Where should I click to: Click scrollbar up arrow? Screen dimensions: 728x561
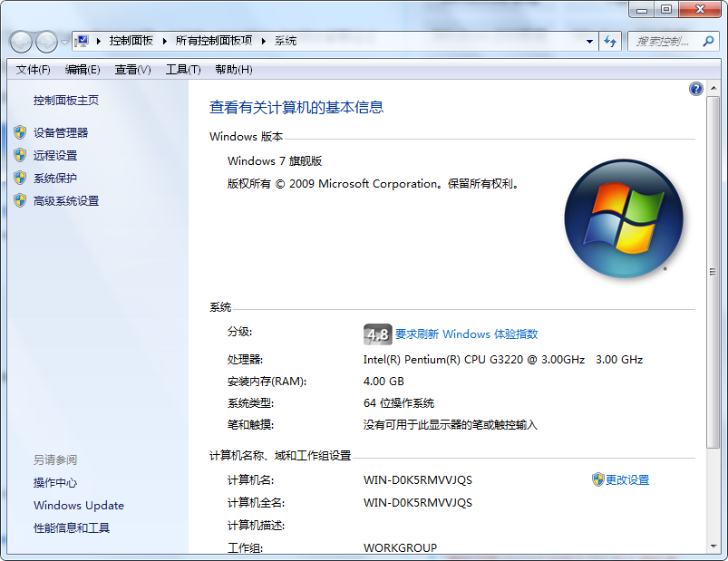(713, 88)
